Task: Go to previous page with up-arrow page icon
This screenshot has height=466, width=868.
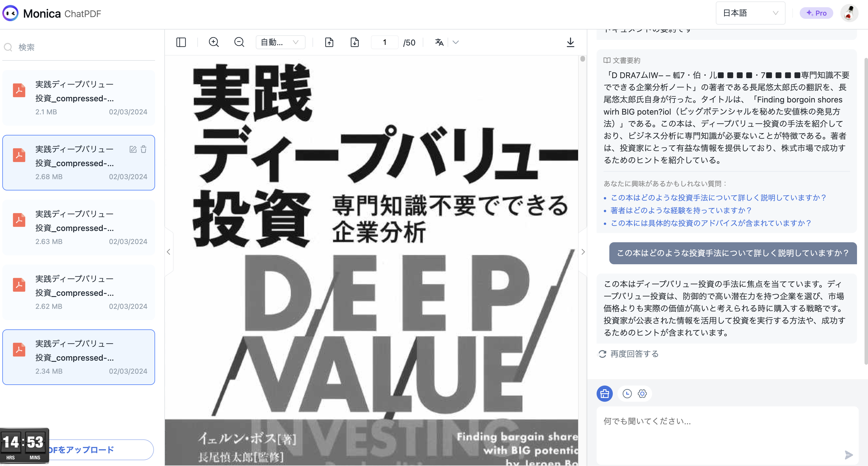Action: click(x=329, y=42)
